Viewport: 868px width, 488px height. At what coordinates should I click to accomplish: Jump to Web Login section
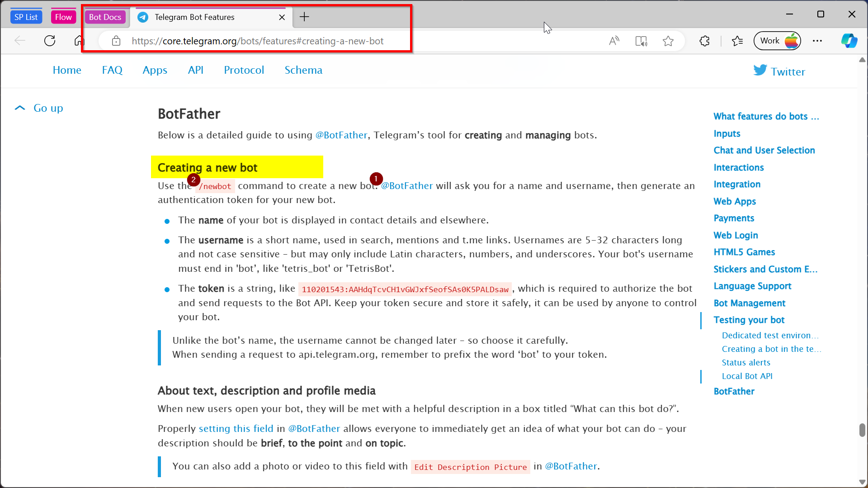[x=736, y=235]
